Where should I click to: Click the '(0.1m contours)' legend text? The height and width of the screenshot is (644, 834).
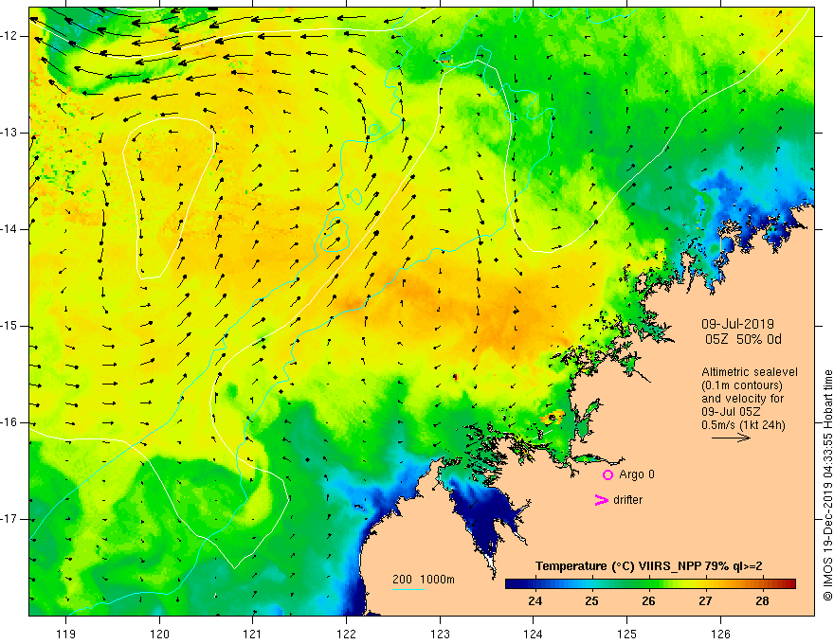pos(741,385)
